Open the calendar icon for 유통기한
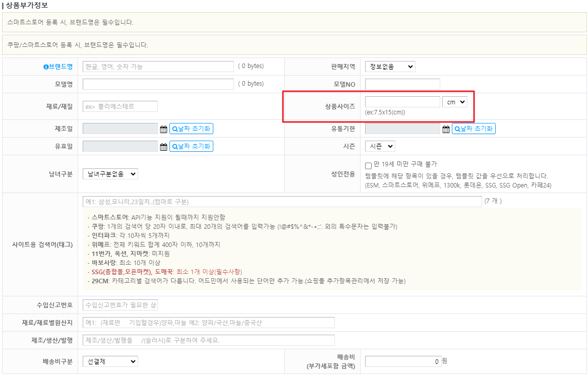 click(x=446, y=129)
